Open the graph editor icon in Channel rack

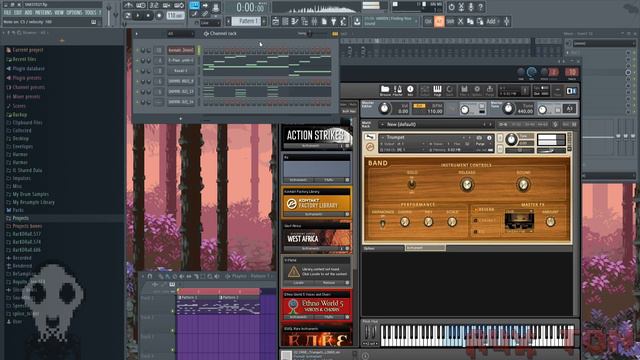(335, 34)
